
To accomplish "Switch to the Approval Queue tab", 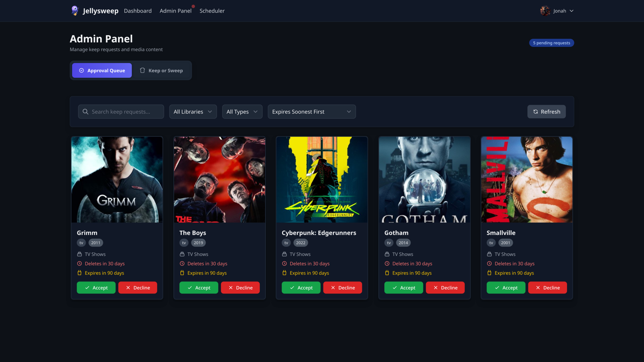I will tap(102, 70).
